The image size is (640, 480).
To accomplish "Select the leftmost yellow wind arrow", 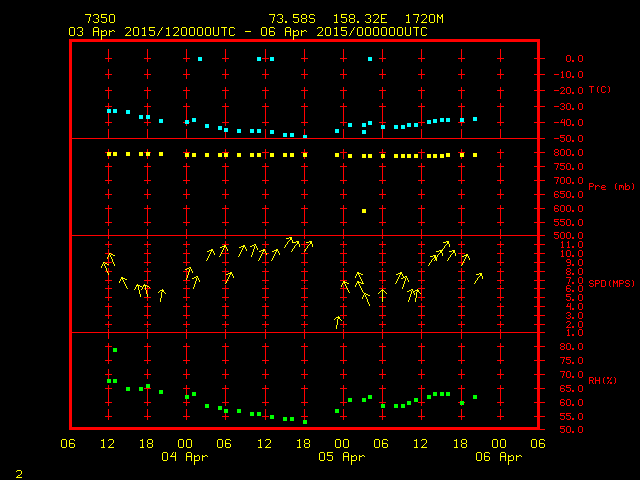I will [x=104, y=267].
